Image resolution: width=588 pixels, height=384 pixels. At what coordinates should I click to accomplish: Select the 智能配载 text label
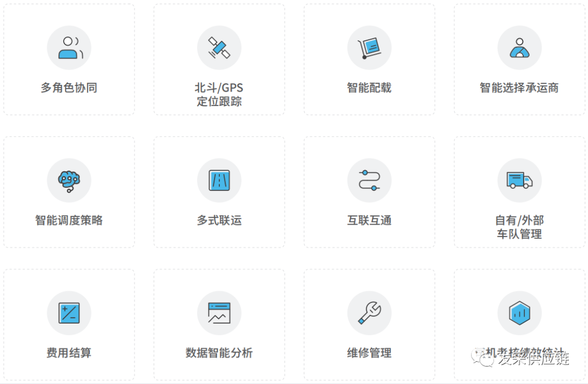click(369, 87)
